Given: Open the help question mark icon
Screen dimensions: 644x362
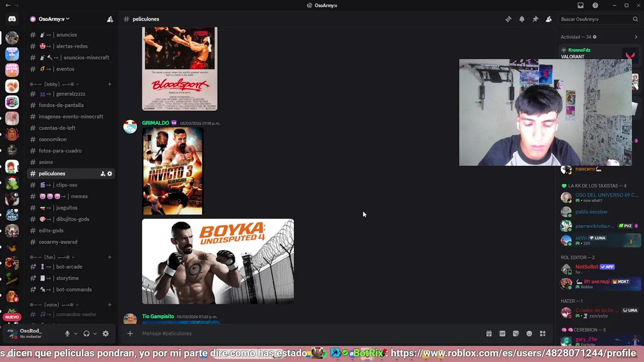Looking at the screenshot, I should click(596, 6).
